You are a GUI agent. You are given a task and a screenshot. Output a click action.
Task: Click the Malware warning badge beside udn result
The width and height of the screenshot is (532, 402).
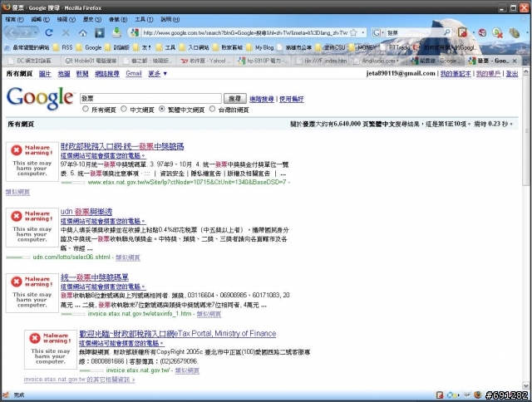pos(32,227)
